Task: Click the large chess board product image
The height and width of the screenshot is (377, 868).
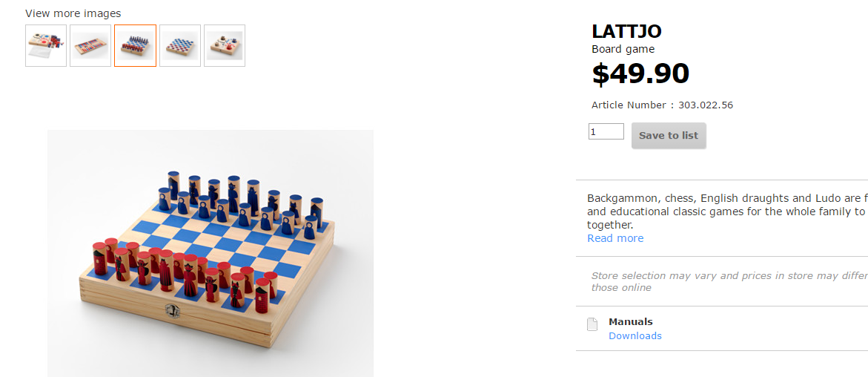Action: (211, 252)
